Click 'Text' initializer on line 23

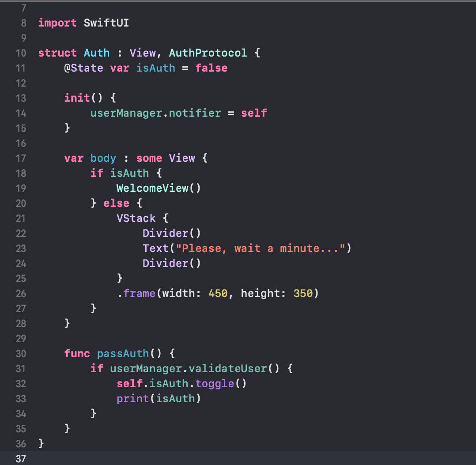(x=155, y=248)
